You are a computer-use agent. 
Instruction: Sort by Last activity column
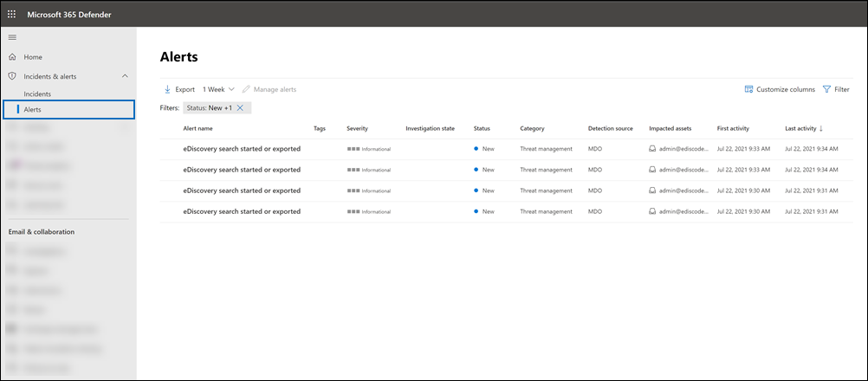(803, 128)
